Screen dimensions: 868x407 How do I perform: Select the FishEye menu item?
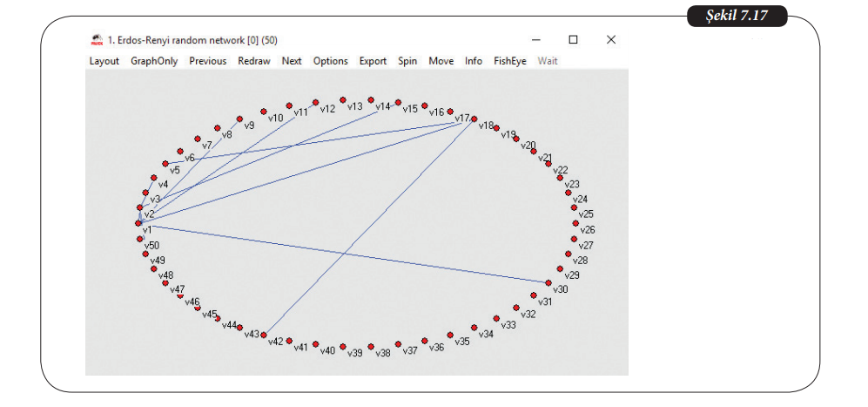coord(509,61)
